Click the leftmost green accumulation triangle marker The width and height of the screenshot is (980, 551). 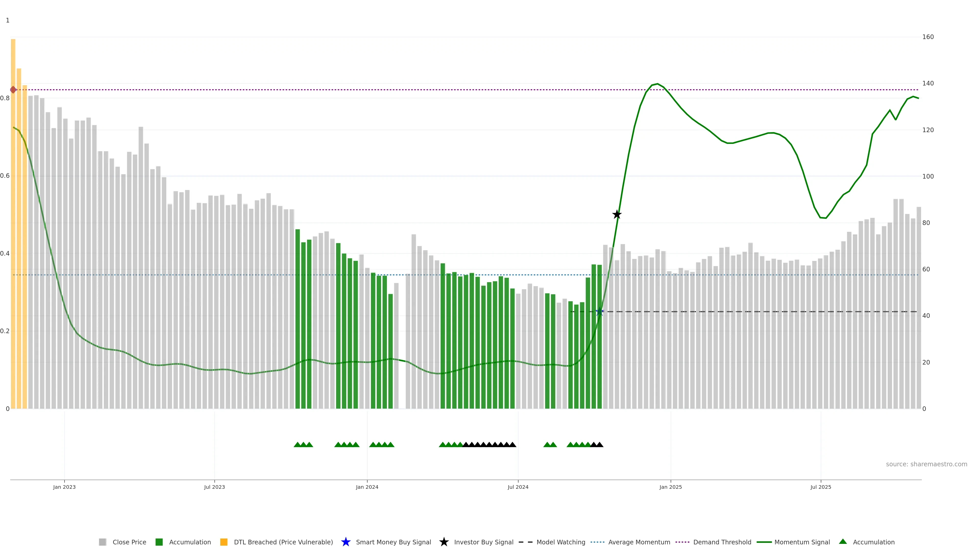298,445
